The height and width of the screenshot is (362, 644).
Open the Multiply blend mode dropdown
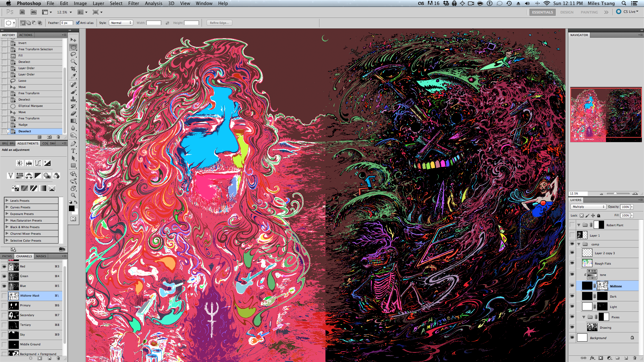coord(588,207)
